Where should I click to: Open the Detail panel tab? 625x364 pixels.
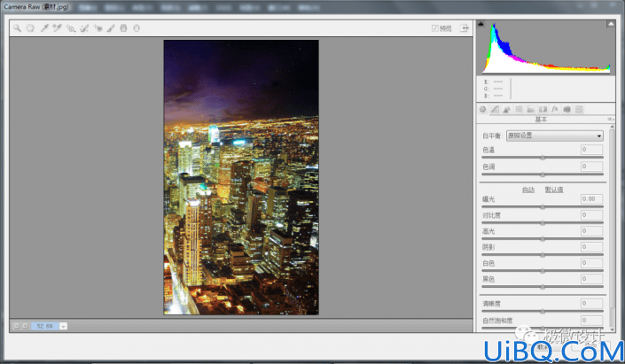506,109
